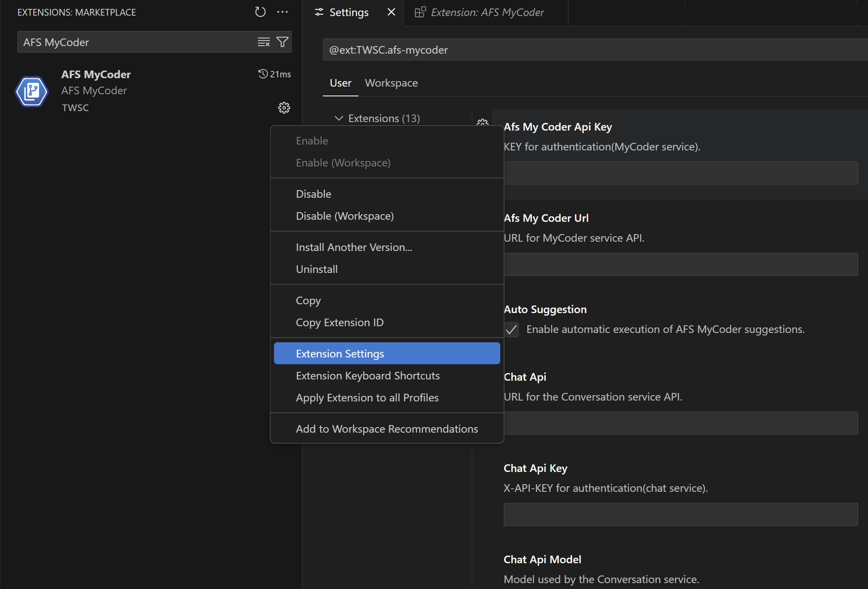Select the User settings scope tab
Screen dimensions: 868x589
click(341, 83)
